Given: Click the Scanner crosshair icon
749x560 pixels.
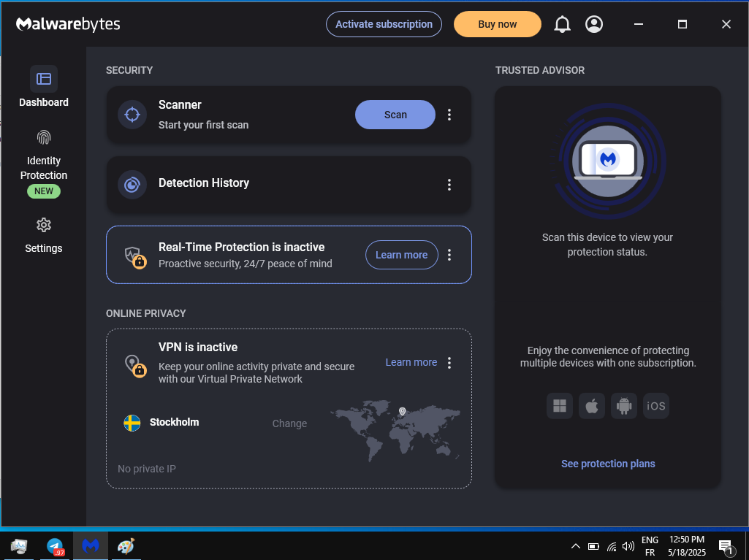Looking at the screenshot, I should pyautogui.click(x=132, y=115).
